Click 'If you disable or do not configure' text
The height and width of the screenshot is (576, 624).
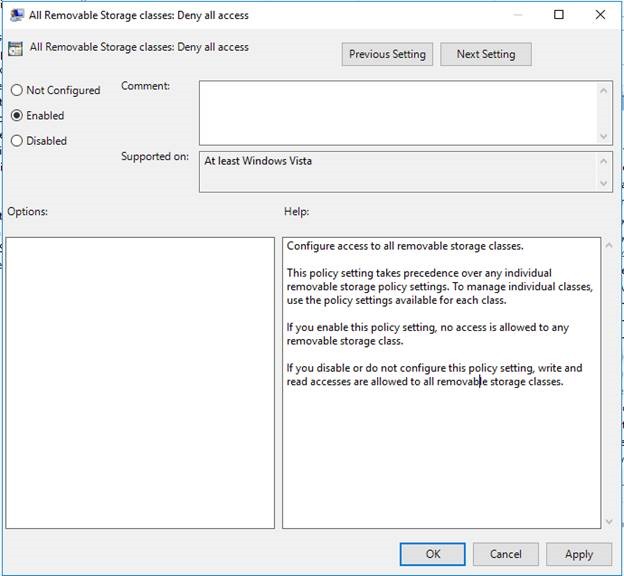(434, 375)
